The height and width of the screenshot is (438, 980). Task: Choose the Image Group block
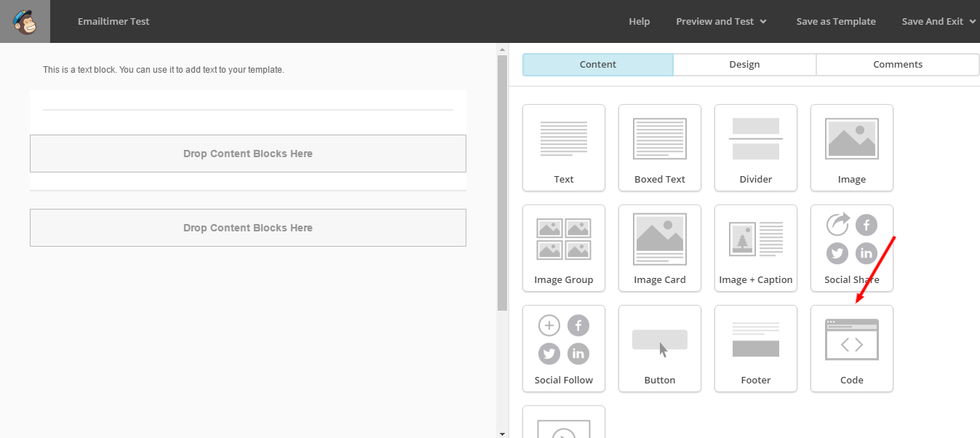pos(564,248)
